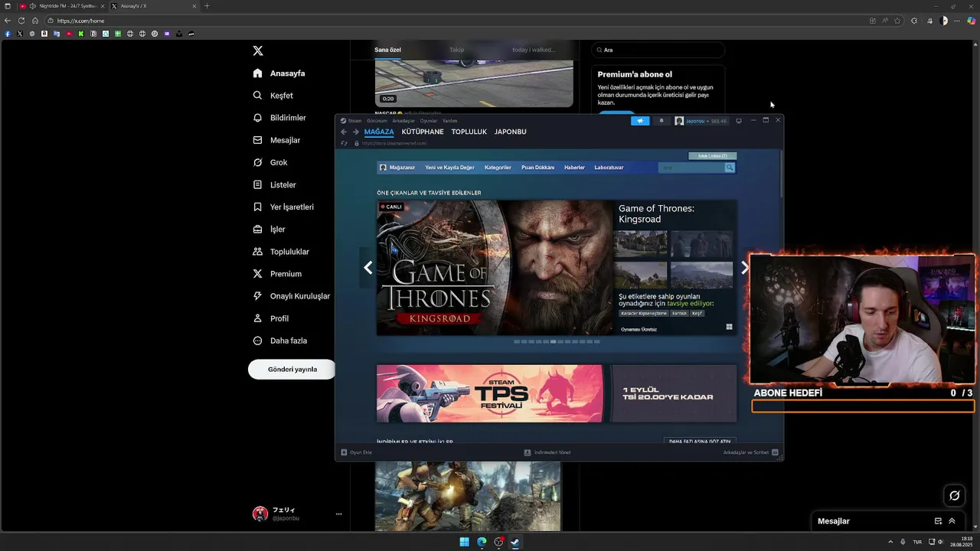The width and height of the screenshot is (980, 551).
Task: Click Oyun Ekle in Steam footer
Action: (x=357, y=452)
